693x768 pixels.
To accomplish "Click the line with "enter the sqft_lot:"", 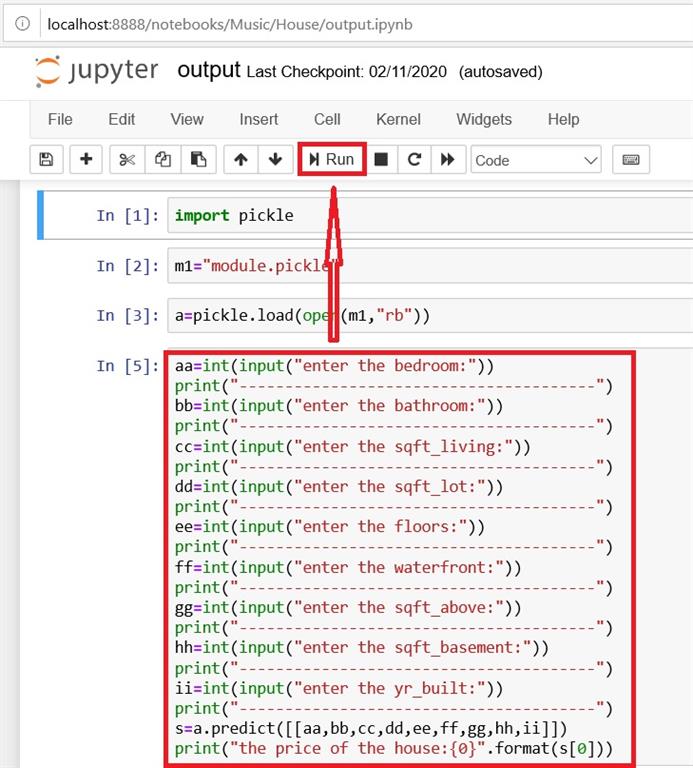I will tap(339, 487).
